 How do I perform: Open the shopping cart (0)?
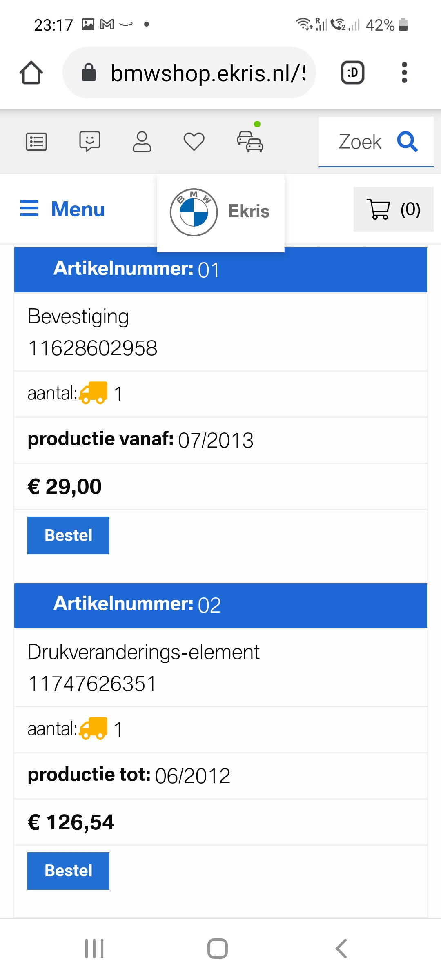pyautogui.click(x=393, y=209)
